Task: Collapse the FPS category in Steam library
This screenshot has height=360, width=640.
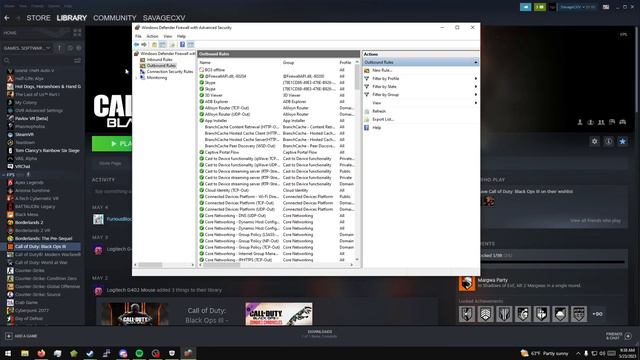Action: click(4, 175)
